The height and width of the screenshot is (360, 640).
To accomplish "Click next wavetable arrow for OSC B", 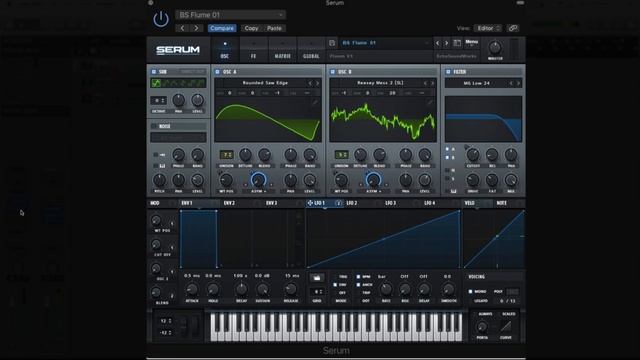I will pos(433,83).
